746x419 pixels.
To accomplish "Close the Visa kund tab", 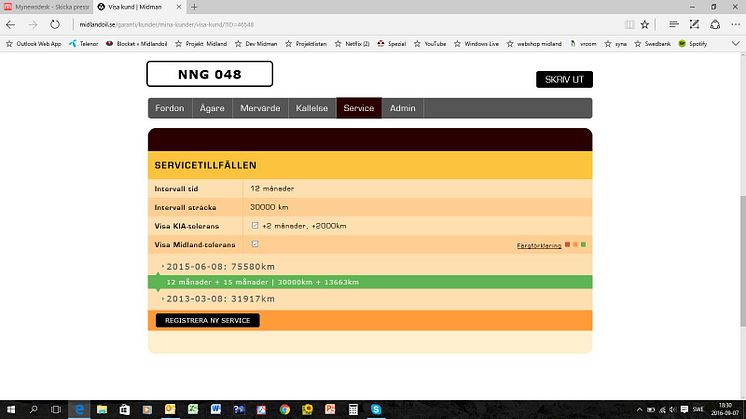I will click(x=179, y=7).
